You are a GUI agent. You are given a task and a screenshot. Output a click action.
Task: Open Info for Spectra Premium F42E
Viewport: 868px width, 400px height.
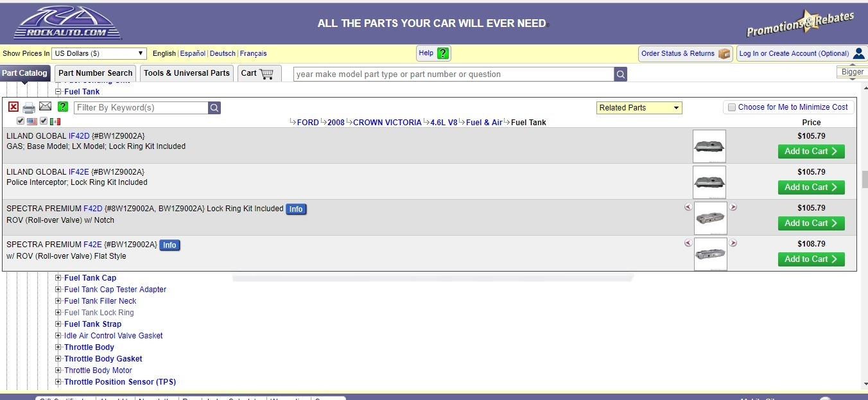[169, 245]
